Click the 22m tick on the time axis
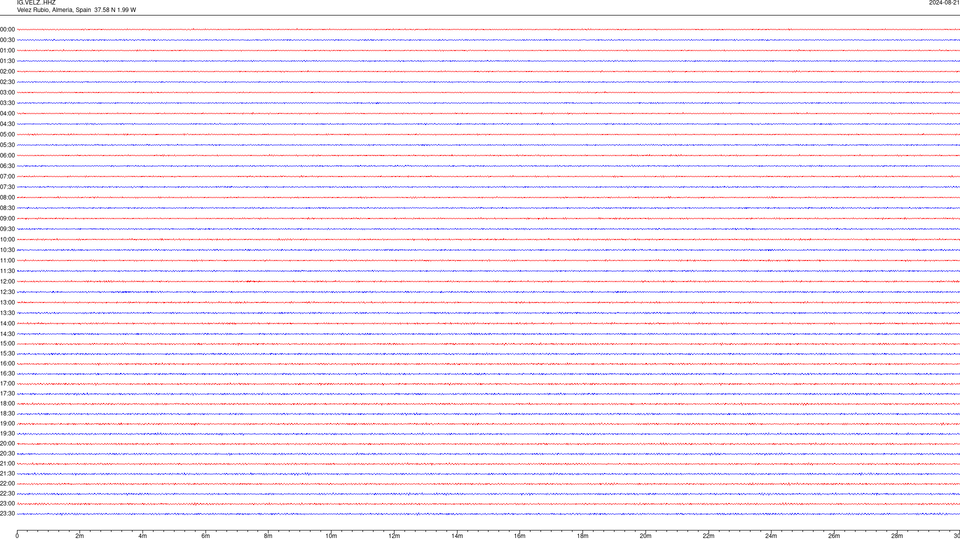Screen dimensions: 960x540 (x=708, y=536)
